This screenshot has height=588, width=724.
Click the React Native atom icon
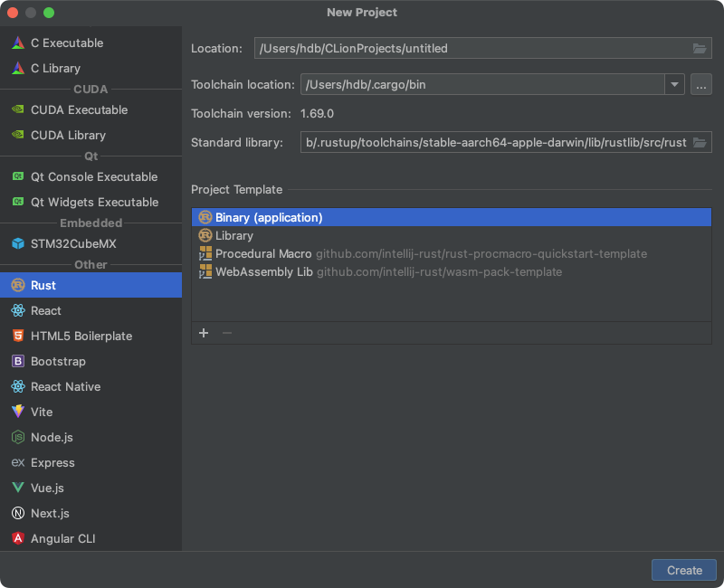coord(18,386)
